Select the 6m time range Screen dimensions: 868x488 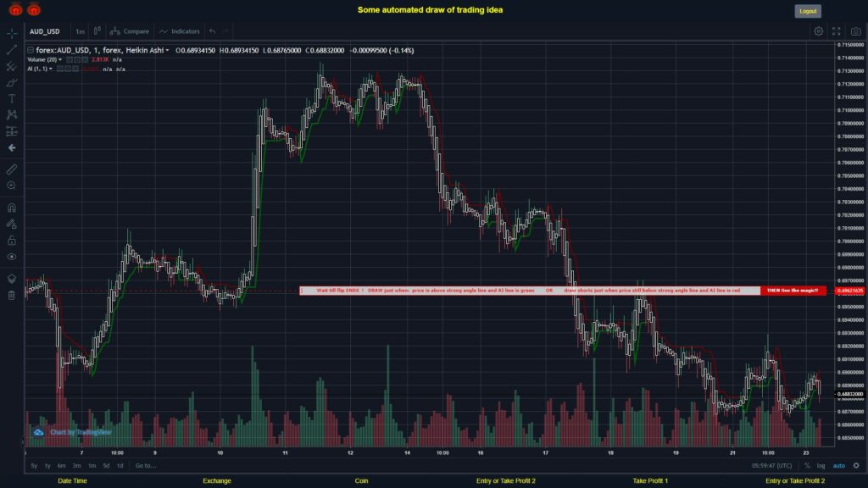point(61,466)
